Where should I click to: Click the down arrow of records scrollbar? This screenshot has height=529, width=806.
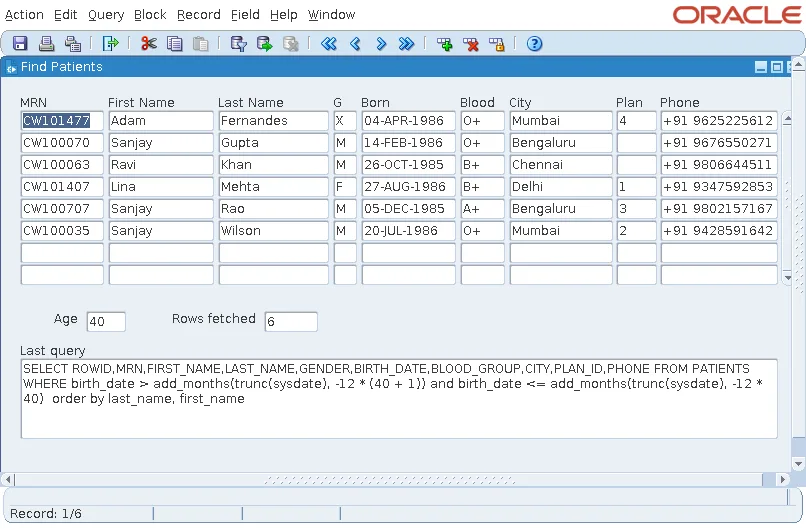787,278
